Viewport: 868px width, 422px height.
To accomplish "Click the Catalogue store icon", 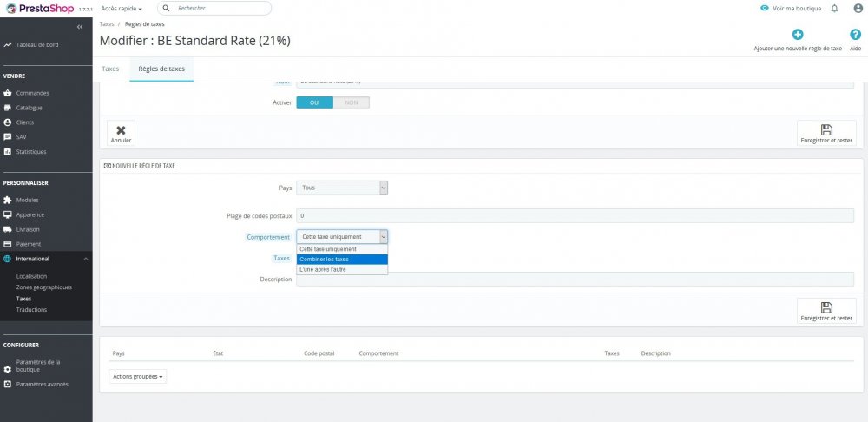I will (8, 108).
